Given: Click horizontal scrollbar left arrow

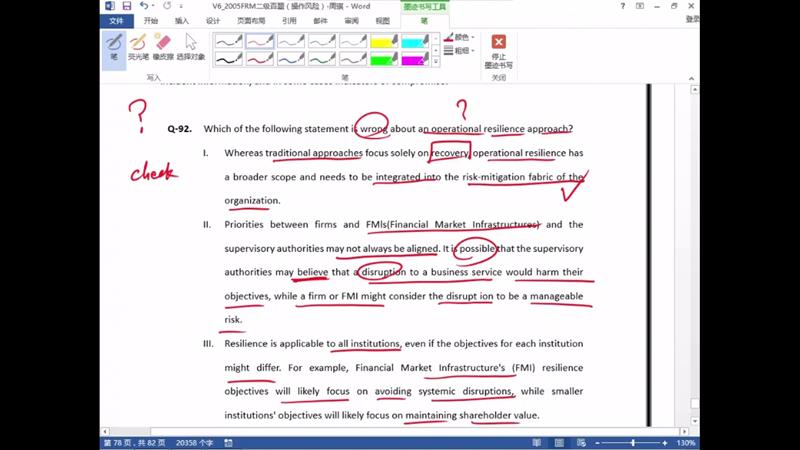Looking at the screenshot, I should point(105,432).
